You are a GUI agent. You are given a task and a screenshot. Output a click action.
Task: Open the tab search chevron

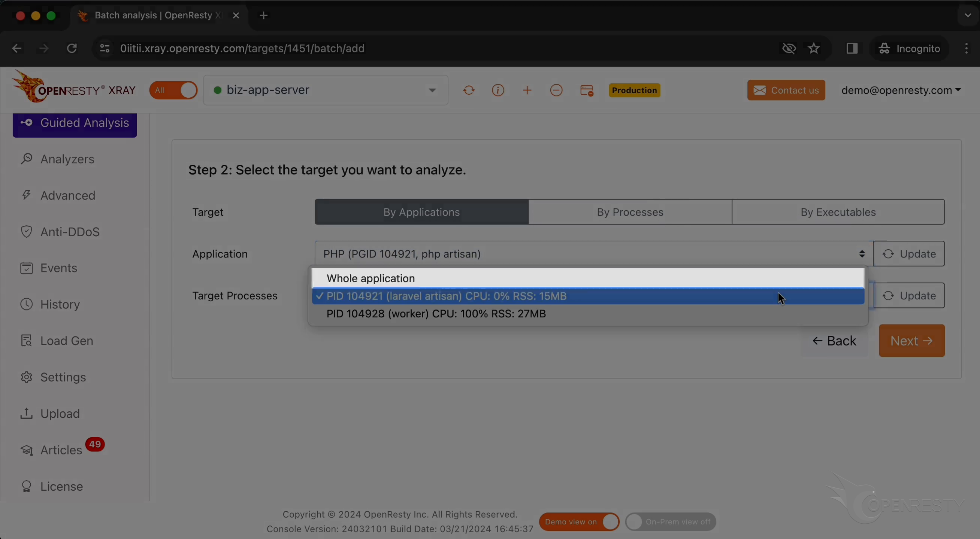pyautogui.click(x=968, y=16)
